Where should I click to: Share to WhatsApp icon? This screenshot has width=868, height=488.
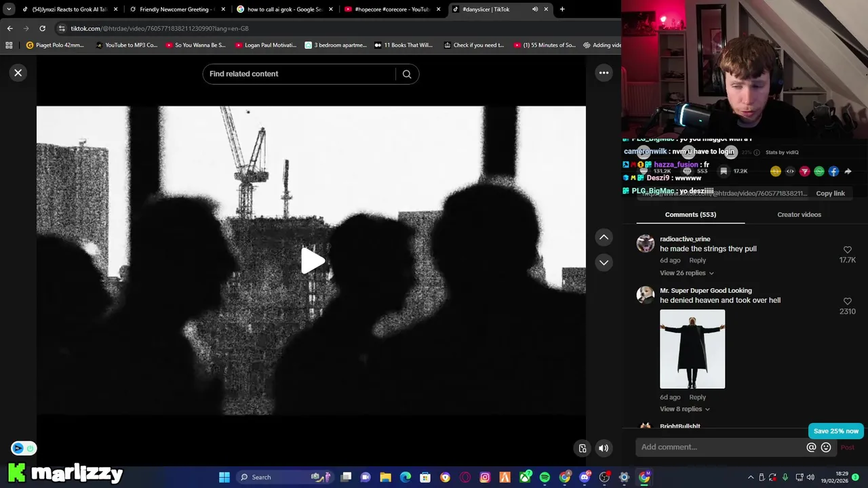click(x=819, y=171)
